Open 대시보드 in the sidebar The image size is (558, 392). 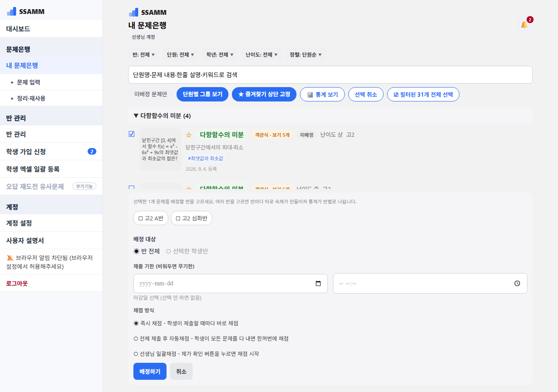pos(51,29)
